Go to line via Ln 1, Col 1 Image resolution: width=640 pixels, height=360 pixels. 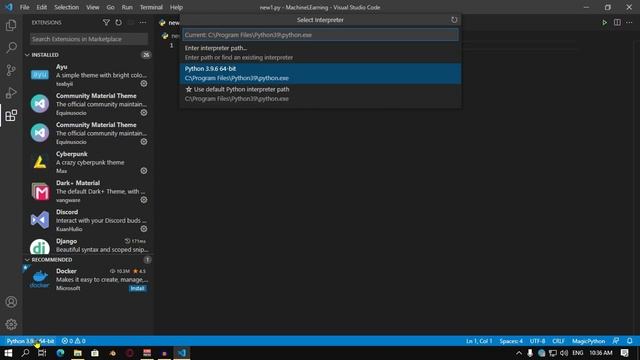(x=479, y=341)
